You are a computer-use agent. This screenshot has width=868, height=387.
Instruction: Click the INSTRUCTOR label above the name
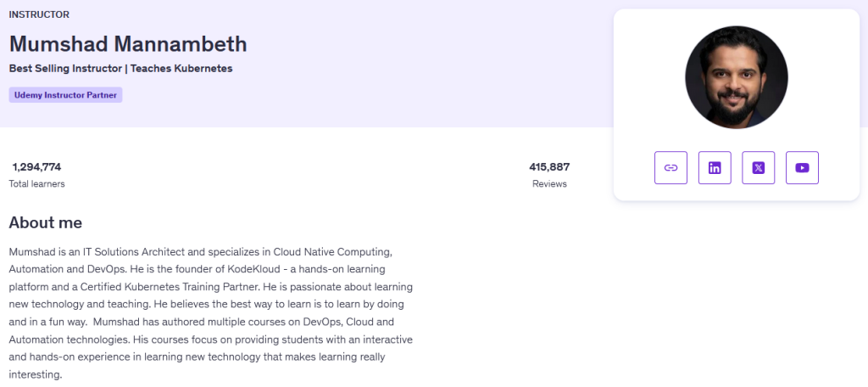click(39, 14)
